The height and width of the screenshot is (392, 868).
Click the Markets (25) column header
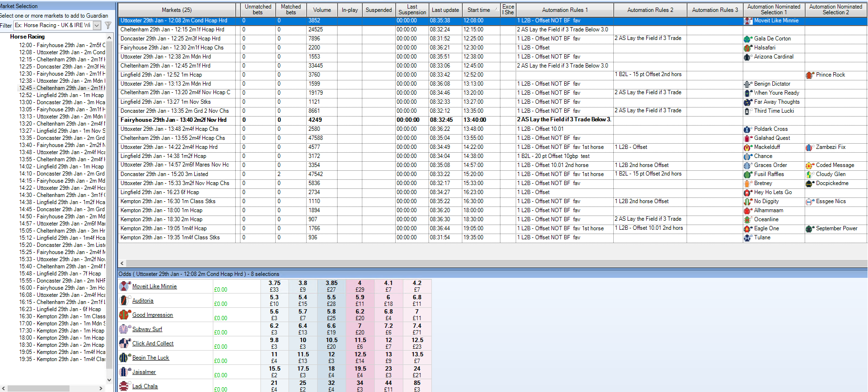click(177, 10)
